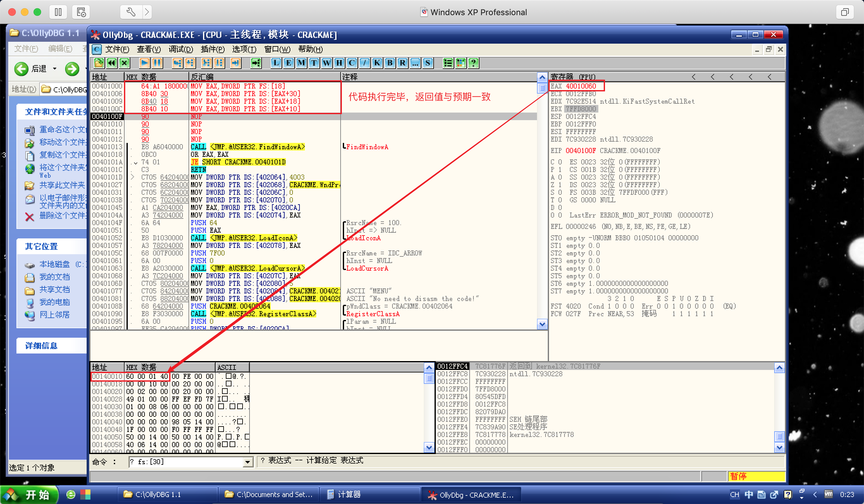Toggle the P parity flag value
The width and height of the screenshot is (864, 504).
point(560,169)
